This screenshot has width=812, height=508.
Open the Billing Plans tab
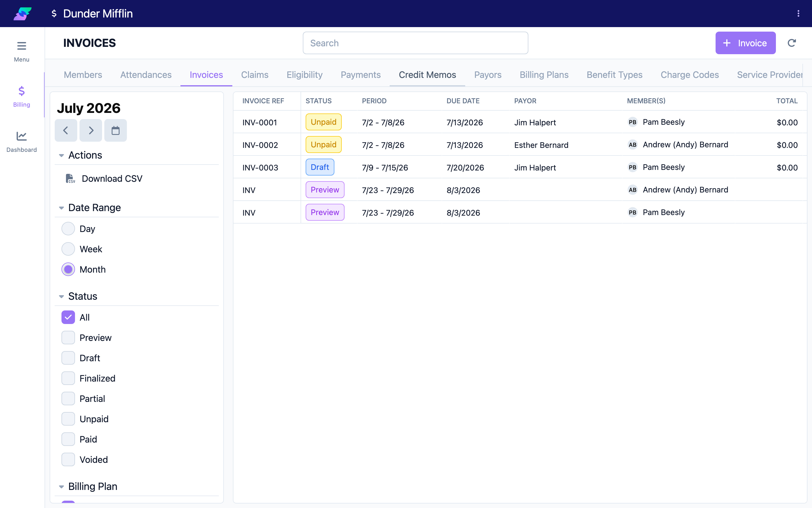coord(544,75)
